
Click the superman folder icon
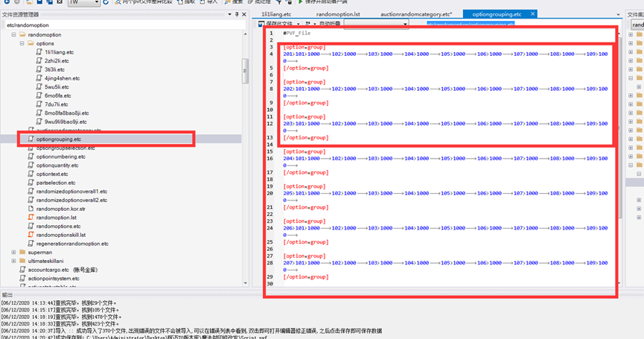click(22, 252)
